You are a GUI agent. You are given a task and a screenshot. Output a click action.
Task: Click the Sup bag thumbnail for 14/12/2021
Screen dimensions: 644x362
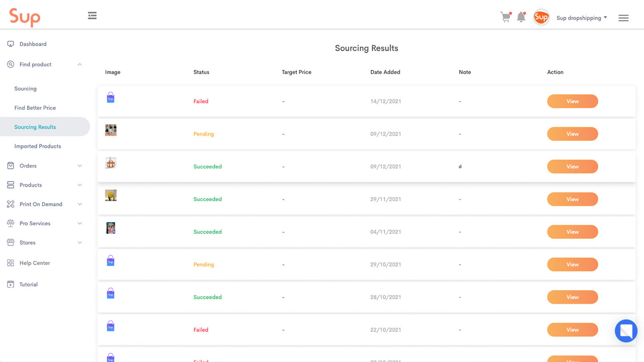pyautogui.click(x=111, y=98)
